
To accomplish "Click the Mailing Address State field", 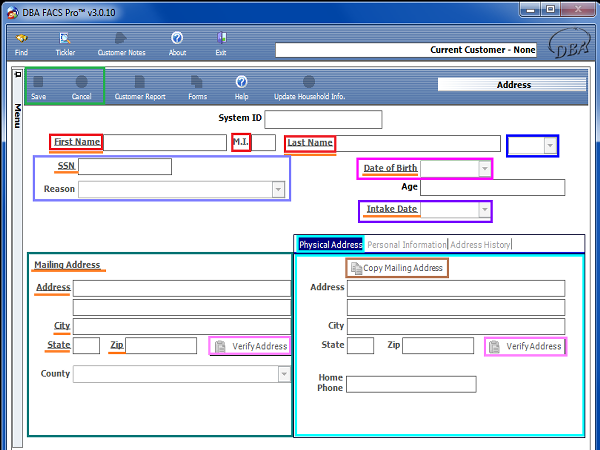I will pos(86,346).
